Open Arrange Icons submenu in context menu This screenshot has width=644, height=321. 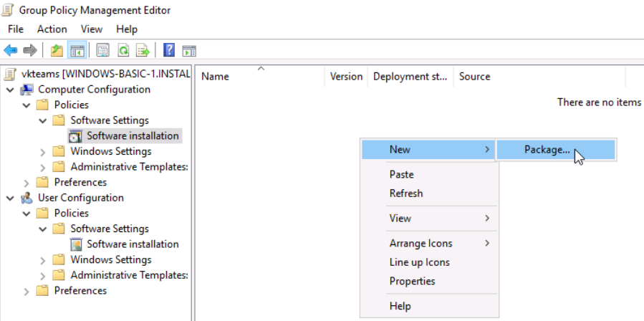[420, 244]
